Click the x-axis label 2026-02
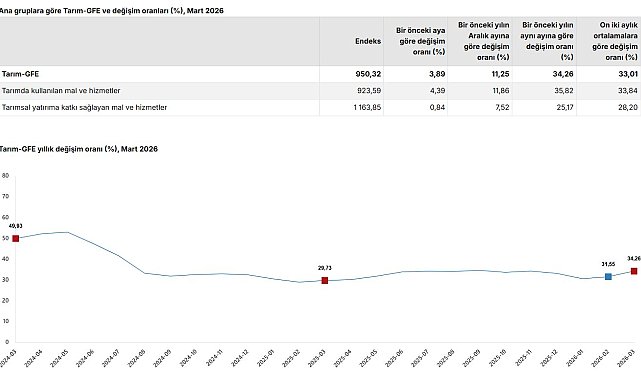This screenshot has width=641, height=380. point(600,358)
